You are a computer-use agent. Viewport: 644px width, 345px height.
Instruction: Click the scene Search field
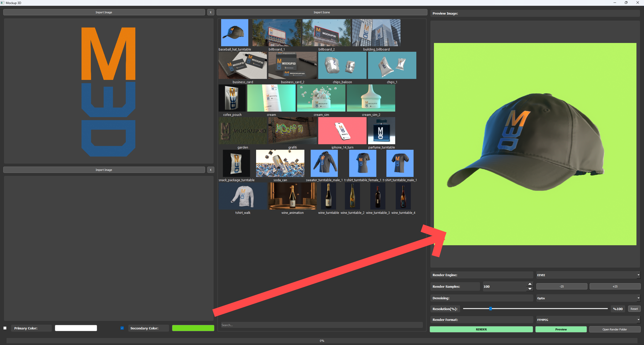click(321, 325)
